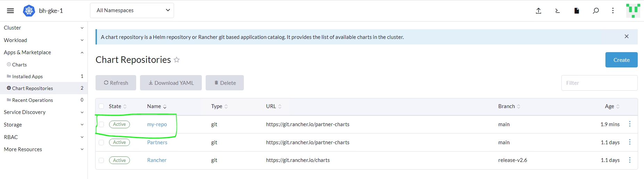The width and height of the screenshot is (644, 179).
Task: Click the import YAML upload icon
Action: tap(538, 11)
